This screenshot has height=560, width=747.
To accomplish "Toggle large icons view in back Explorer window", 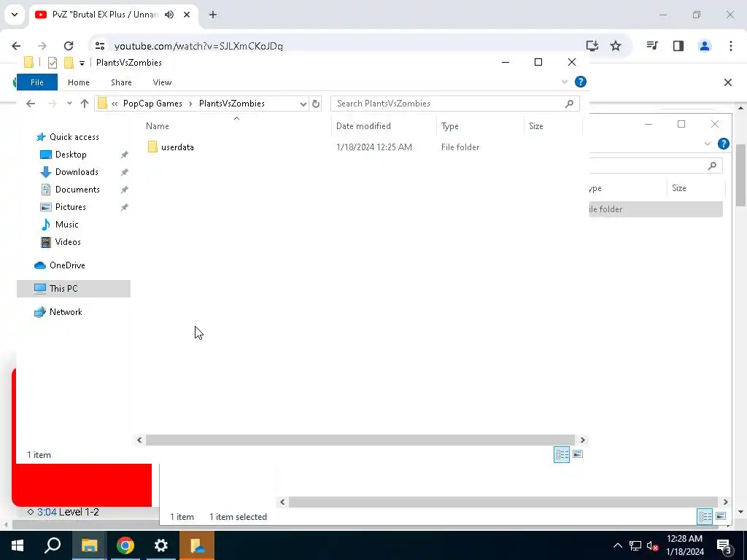I will tap(720, 516).
